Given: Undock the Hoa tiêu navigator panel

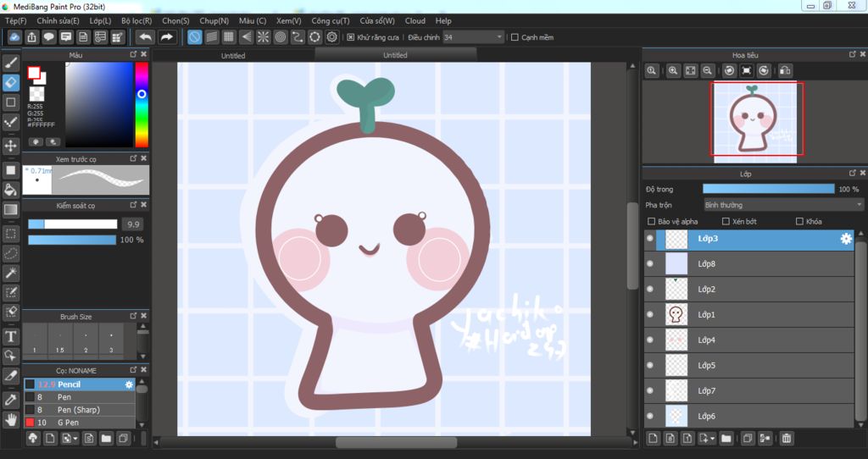Looking at the screenshot, I should point(853,54).
